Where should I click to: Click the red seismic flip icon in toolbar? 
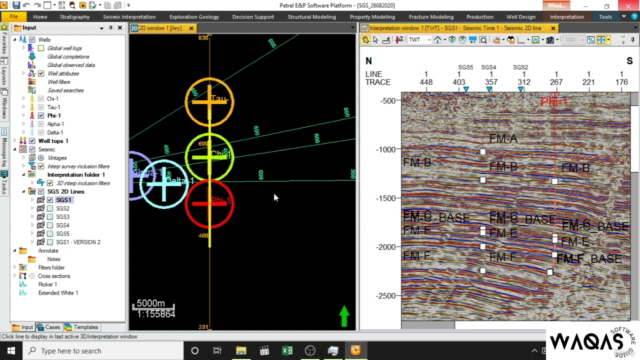[x=399, y=40]
